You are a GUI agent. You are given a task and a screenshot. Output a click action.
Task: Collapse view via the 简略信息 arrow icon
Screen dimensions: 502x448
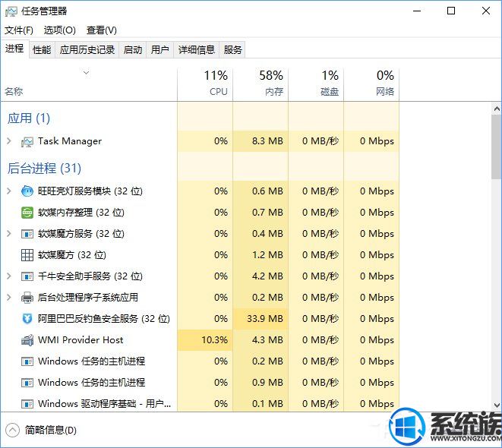[12, 430]
